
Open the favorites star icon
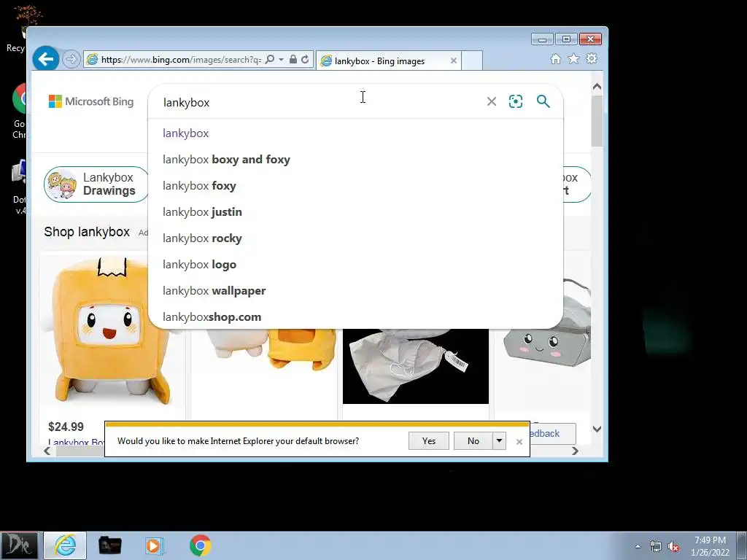click(x=573, y=58)
